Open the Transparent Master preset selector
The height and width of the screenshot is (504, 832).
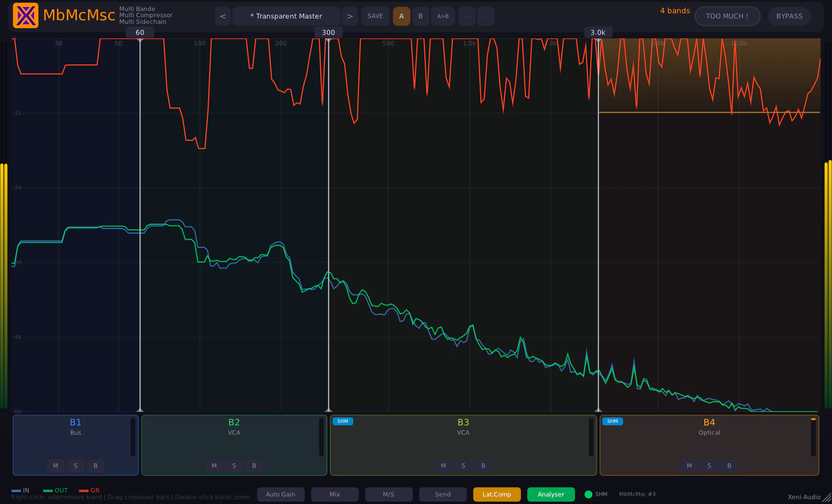click(x=286, y=16)
